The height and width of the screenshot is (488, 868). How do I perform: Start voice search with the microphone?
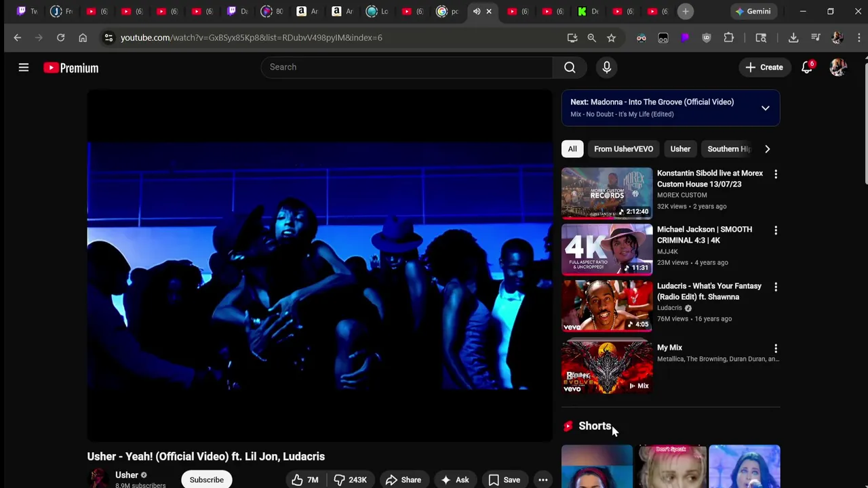pyautogui.click(x=607, y=67)
